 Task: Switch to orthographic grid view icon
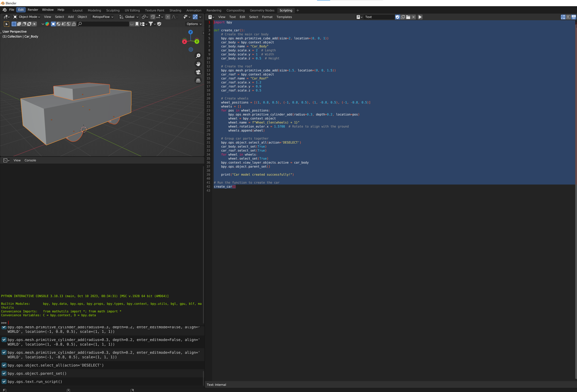click(198, 80)
